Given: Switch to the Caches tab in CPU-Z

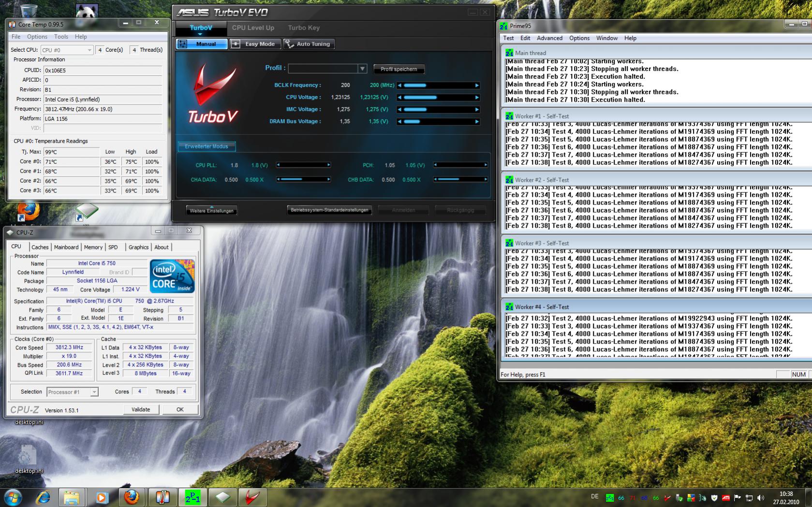Looking at the screenshot, I should (40, 247).
